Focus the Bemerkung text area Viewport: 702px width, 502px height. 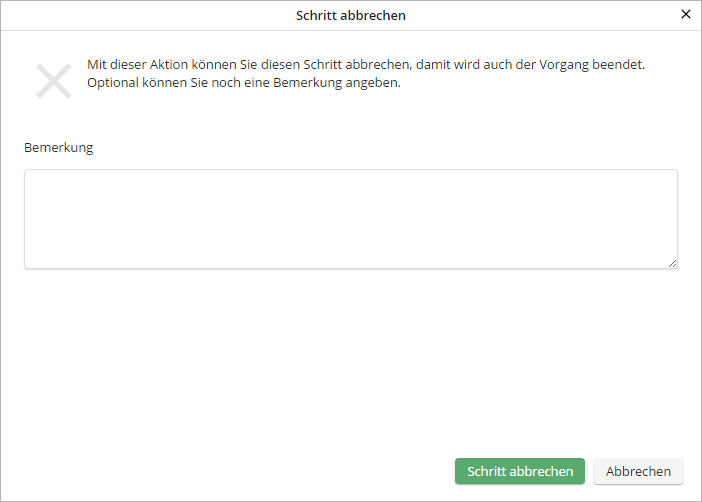(x=351, y=219)
